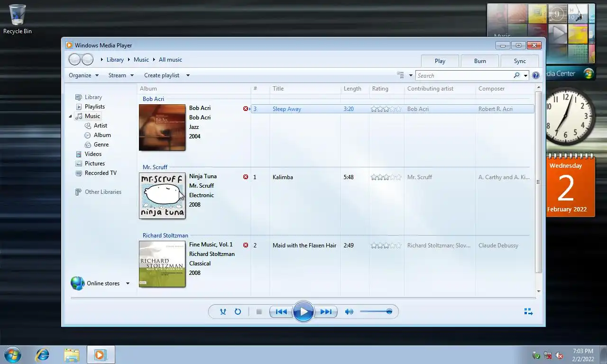Select the Ninja Tuna album cover

pos(162,196)
